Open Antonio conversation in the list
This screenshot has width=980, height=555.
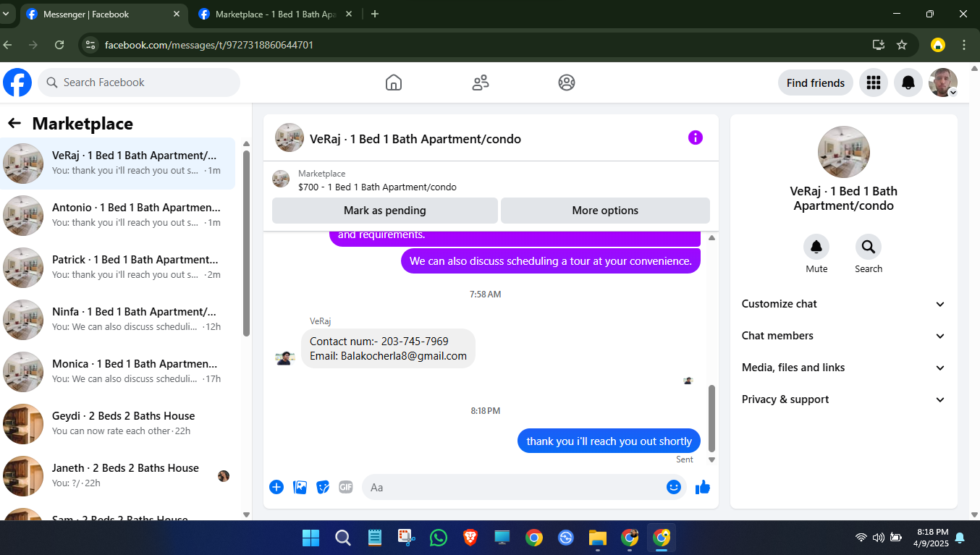point(118,216)
